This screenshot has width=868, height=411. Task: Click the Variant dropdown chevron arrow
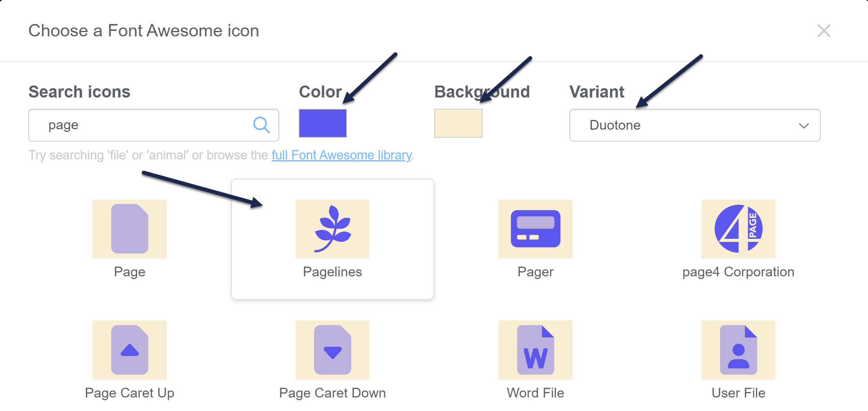[804, 126]
